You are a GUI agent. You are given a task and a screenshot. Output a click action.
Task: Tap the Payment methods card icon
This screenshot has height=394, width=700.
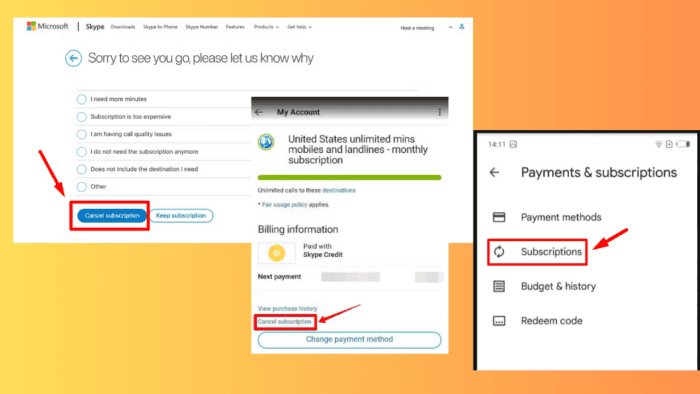coord(499,217)
